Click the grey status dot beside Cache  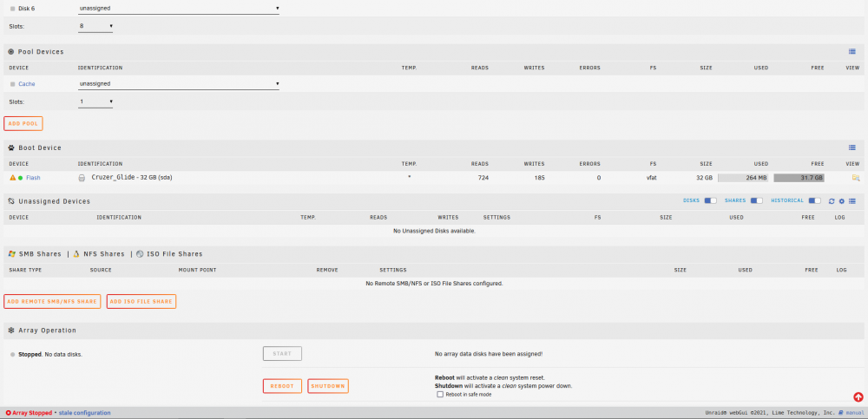[13, 84]
